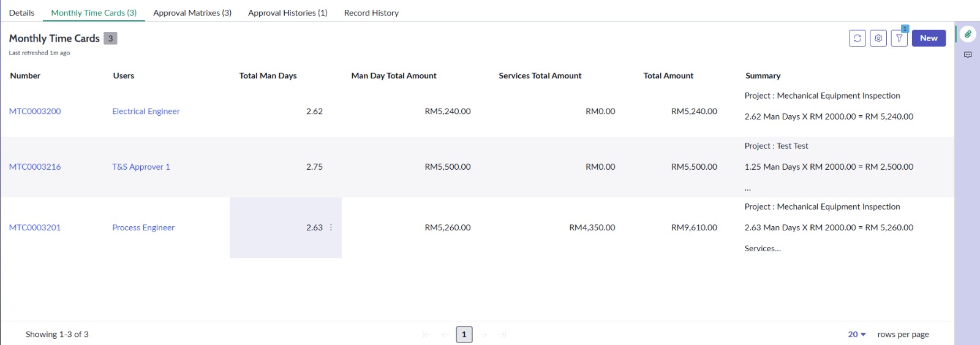The height and width of the screenshot is (345, 980).
Task: Select page 1 in pagination
Action: [x=464, y=335]
